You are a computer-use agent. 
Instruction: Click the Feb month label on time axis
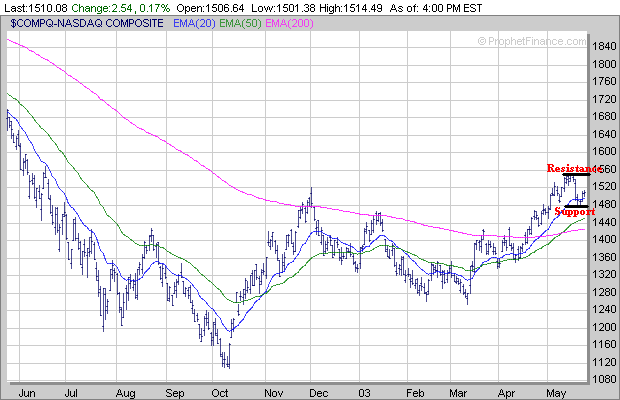pyautogui.click(x=415, y=393)
